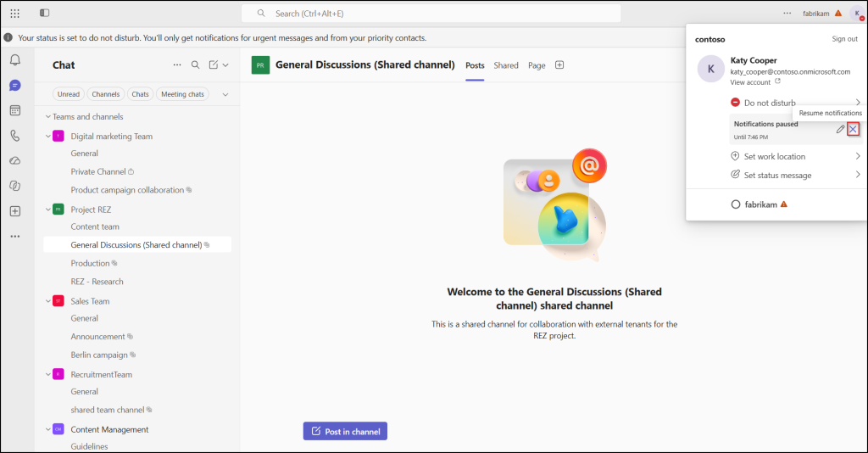This screenshot has height=453, width=868.
Task: Click the Digital marketing Team avatar
Action: coord(58,137)
